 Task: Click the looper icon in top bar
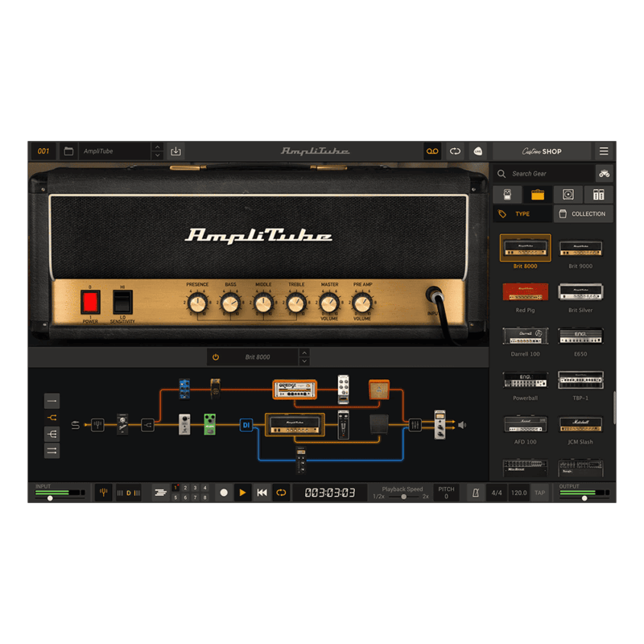455,151
